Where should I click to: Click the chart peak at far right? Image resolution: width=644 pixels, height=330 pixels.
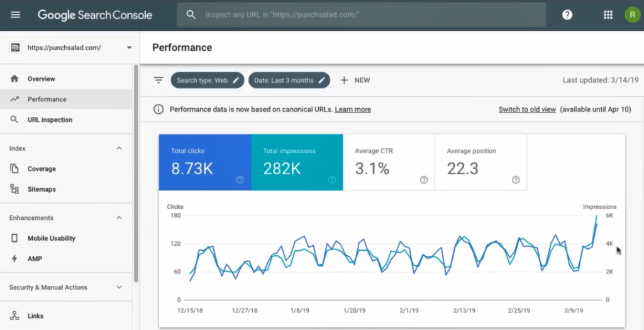coord(596,216)
